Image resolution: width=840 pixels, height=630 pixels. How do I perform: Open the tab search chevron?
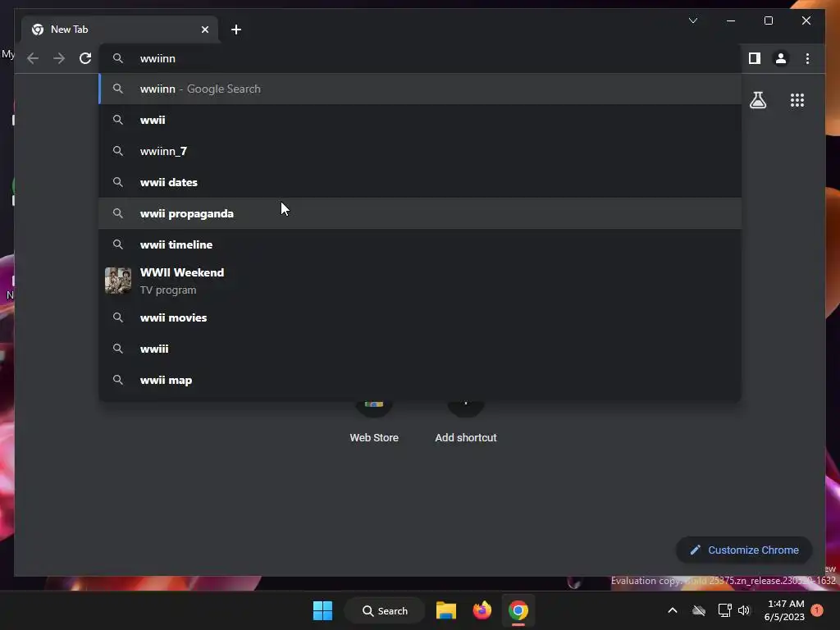(x=692, y=21)
